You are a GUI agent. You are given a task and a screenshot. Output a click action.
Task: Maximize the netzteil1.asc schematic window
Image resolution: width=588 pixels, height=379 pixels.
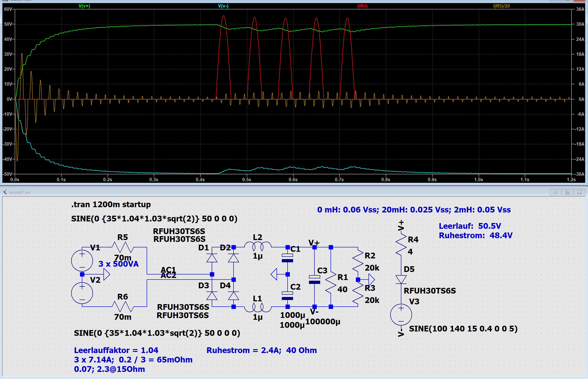(567, 192)
